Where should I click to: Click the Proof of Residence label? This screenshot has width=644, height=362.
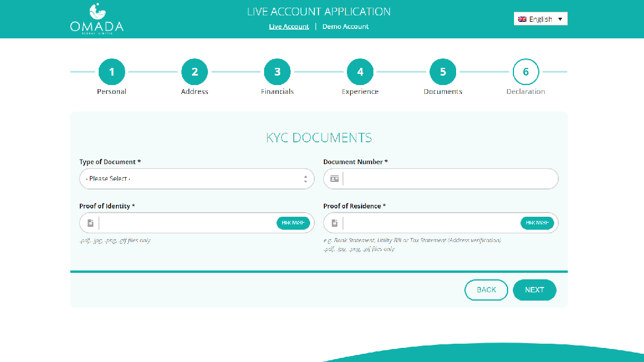click(x=354, y=206)
